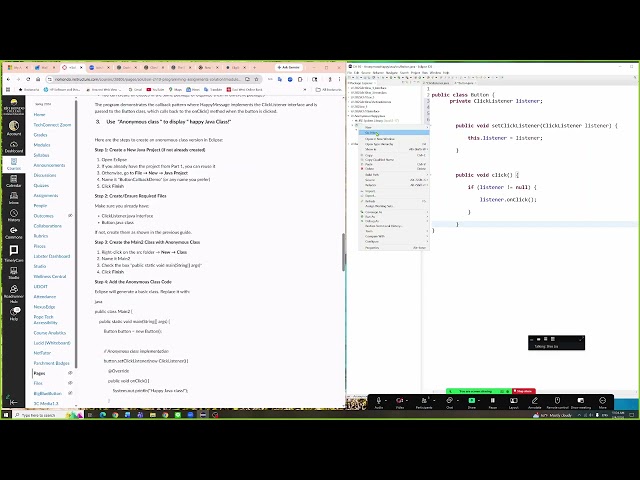Open the Wellness Central course link
Image resolution: width=640 pixels, height=480 pixels.
(50, 276)
